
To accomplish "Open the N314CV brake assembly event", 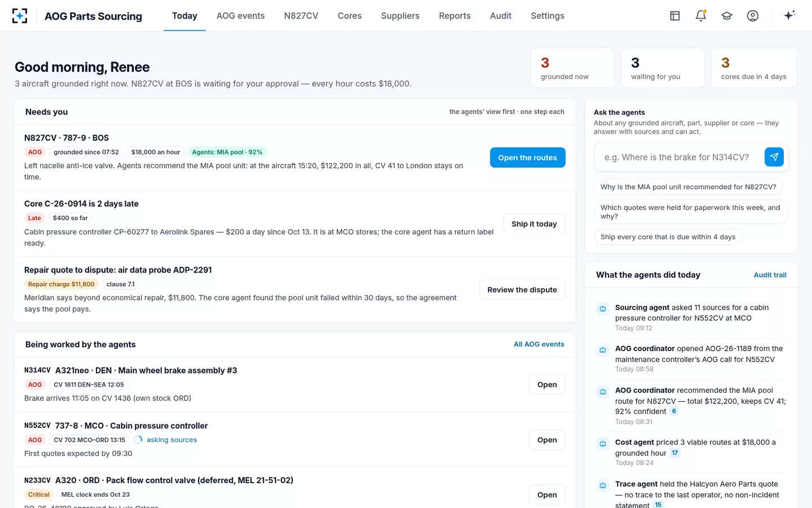I will click(547, 385).
